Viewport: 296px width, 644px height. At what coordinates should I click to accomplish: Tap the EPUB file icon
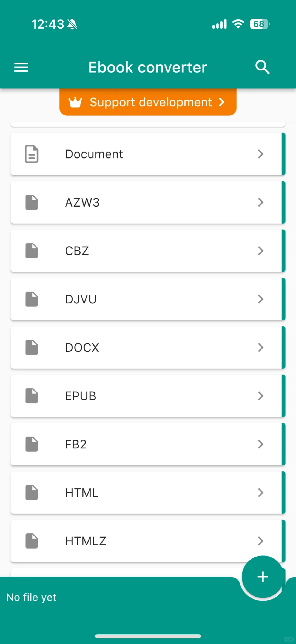(x=32, y=396)
